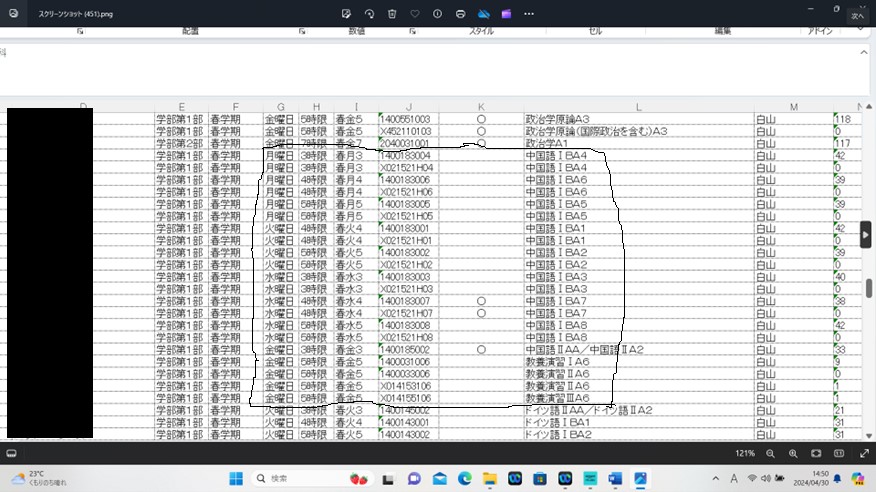Delete the photo with trash icon
Viewport: 876px width, 492px height.
[x=392, y=14]
